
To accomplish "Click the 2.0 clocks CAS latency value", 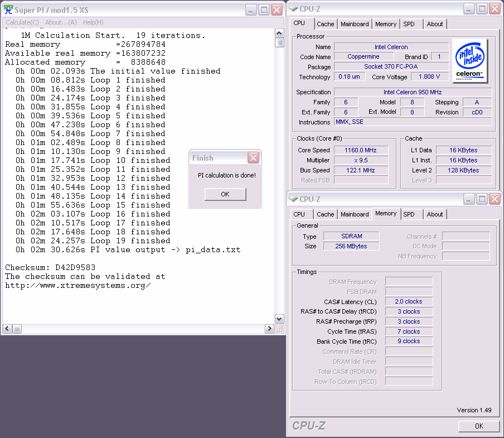I will 409,301.
